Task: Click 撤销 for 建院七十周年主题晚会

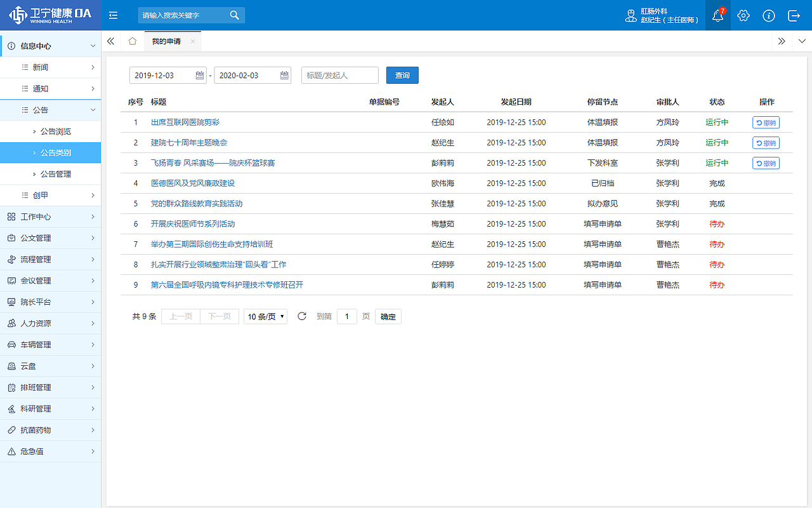Action: tap(766, 142)
